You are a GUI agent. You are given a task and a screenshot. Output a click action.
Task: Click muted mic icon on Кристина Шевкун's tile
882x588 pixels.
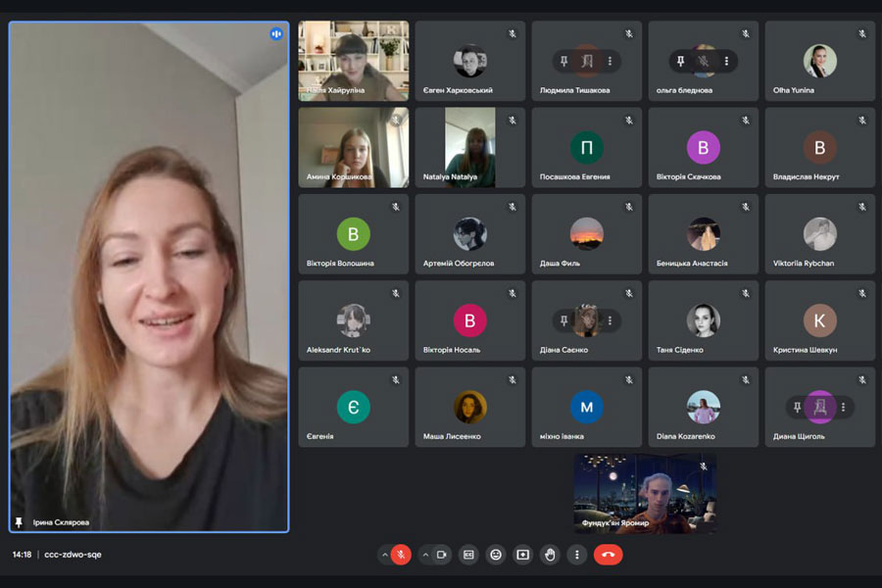coord(862,293)
